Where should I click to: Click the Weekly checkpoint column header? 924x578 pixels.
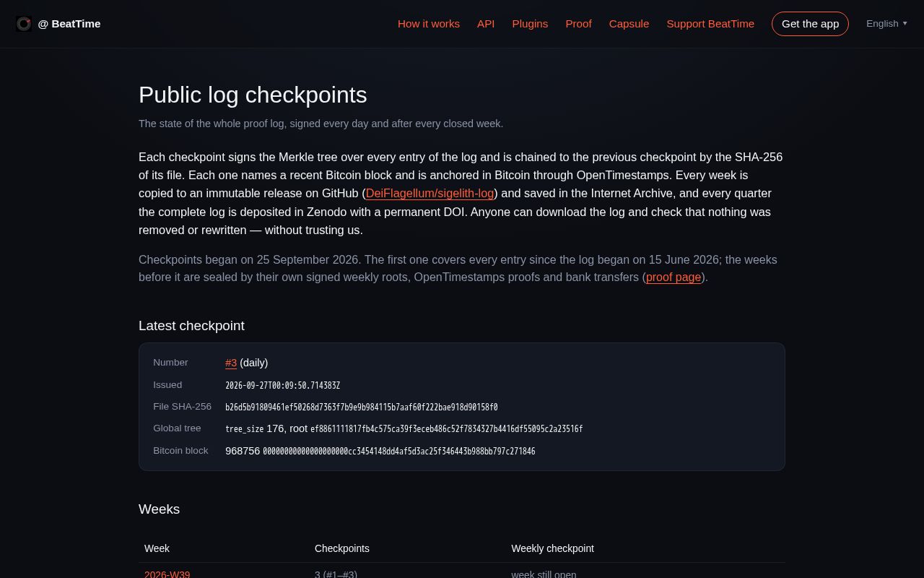pyautogui.click(x=552, y=548)
